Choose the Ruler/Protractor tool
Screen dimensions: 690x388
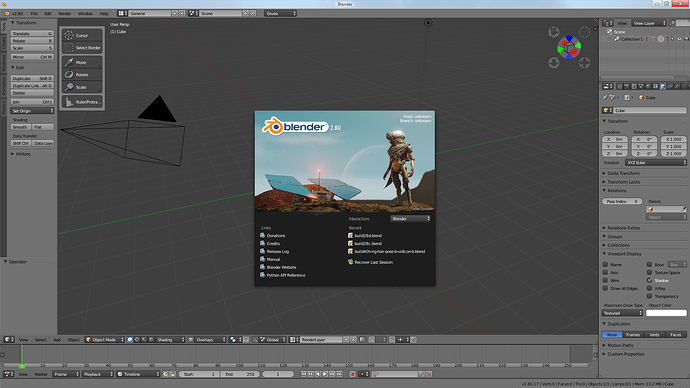pyautogui.click(x=82, y=102)
